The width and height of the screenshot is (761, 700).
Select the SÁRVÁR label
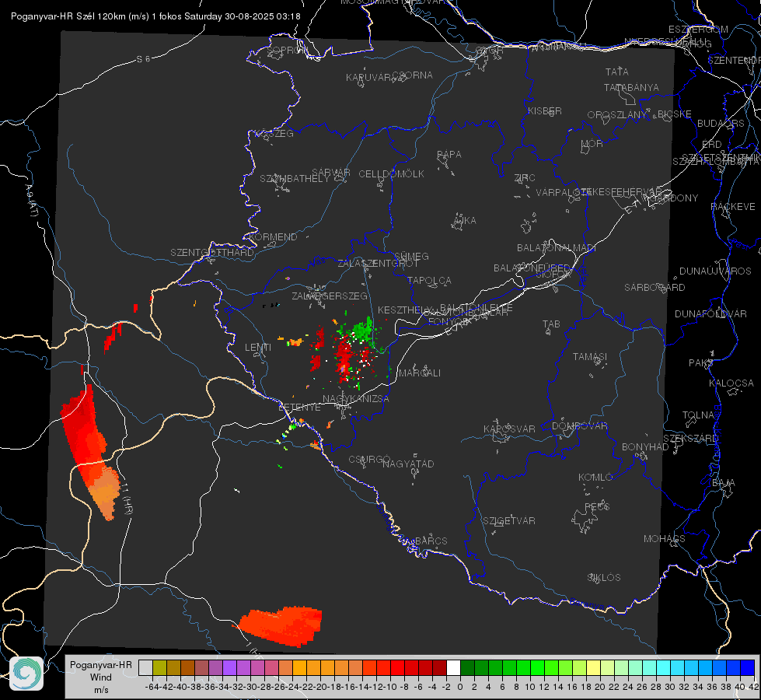pyautogui.click(x=331, y=172)
